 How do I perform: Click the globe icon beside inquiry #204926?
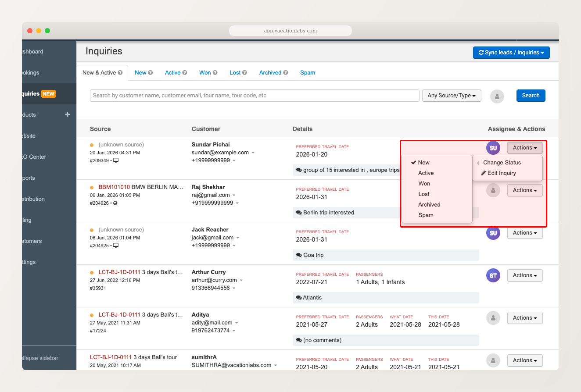(x=115, y=203)
